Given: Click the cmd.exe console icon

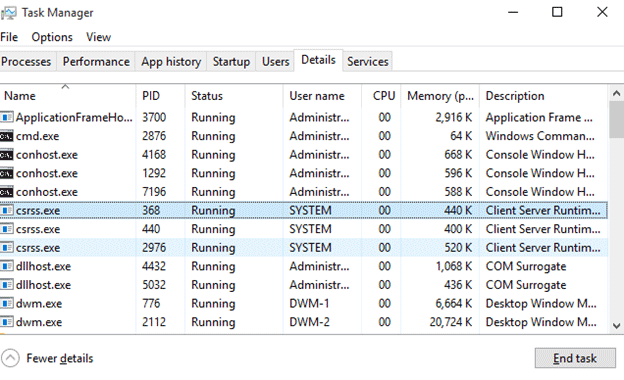Looking at the screenshot, I should pyautogui.click(x=6, y=136).
